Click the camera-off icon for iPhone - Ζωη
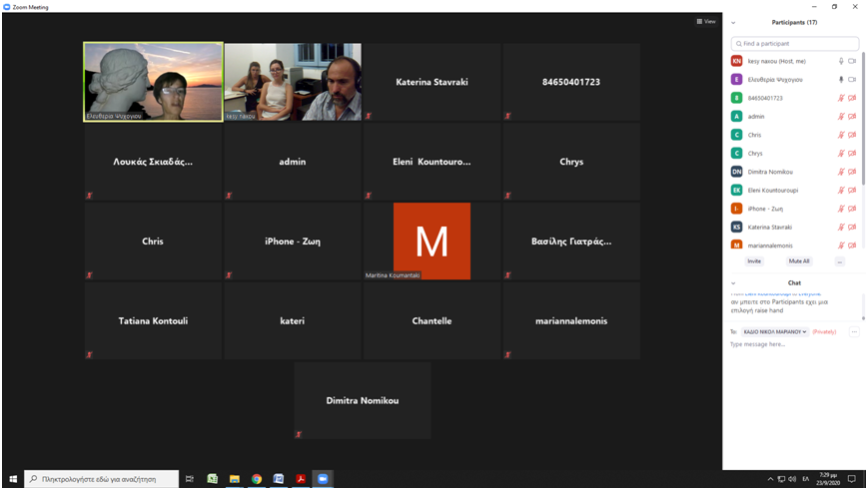The width and height of the screenshot is (868, 490). pyautogui.click(x=852, y=209)
